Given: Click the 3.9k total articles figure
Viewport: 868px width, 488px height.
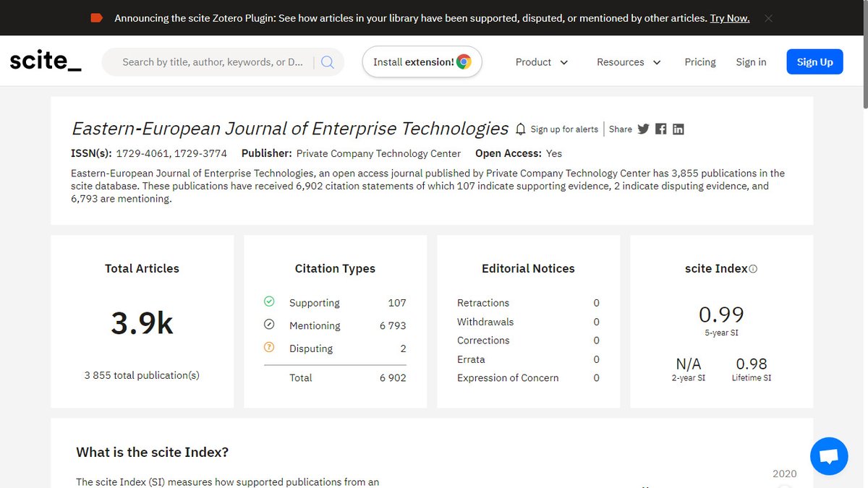Looking at the screenshot, I should point(142,323).
